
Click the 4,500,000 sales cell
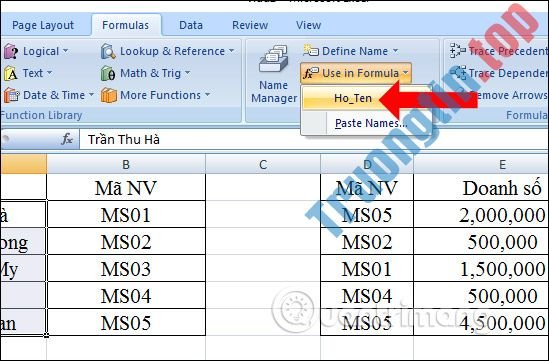point(481,322)
